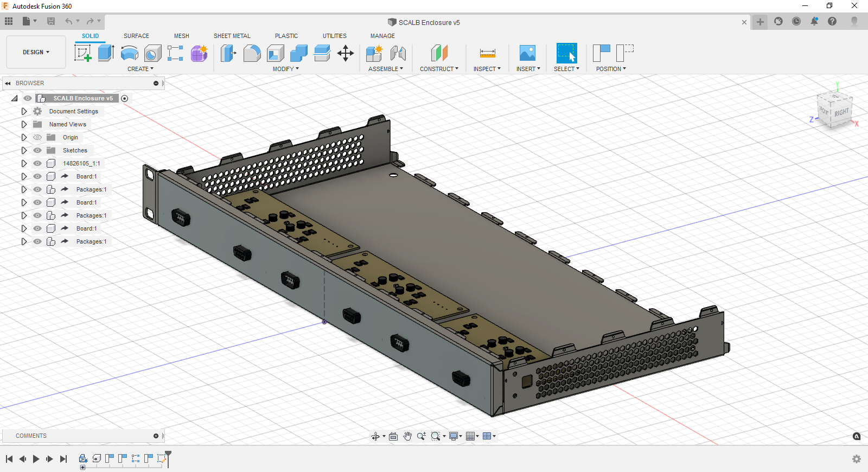
Task: Click the Rectangular Pattern tool icon
Action: tap(175, 53)
